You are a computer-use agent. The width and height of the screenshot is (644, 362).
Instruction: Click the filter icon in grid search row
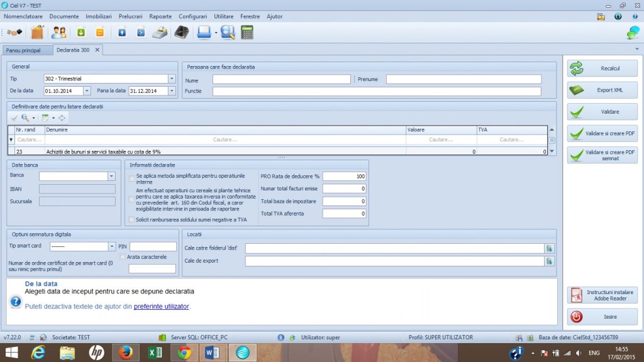click(11, 140)
